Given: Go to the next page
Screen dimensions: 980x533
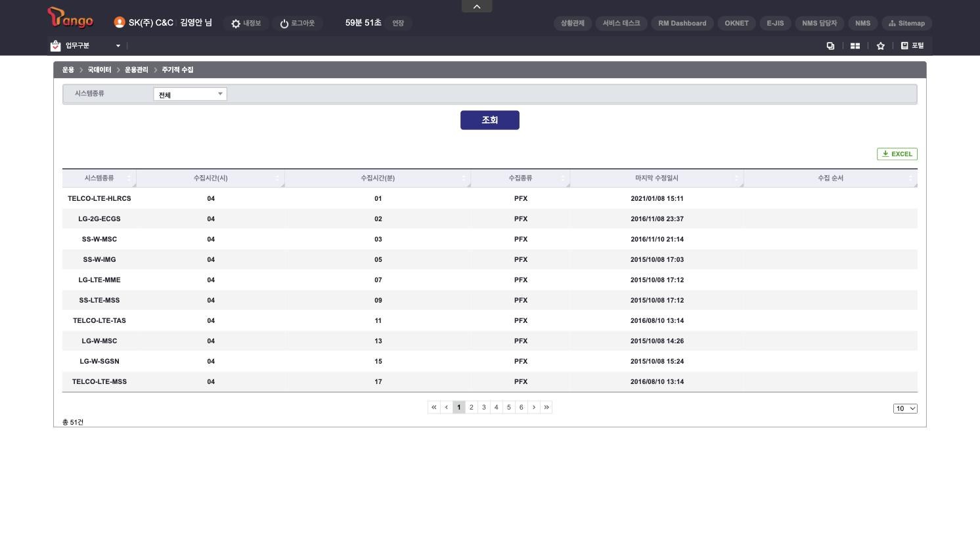Looking at the screenshot, I should [x=534, y=408].
